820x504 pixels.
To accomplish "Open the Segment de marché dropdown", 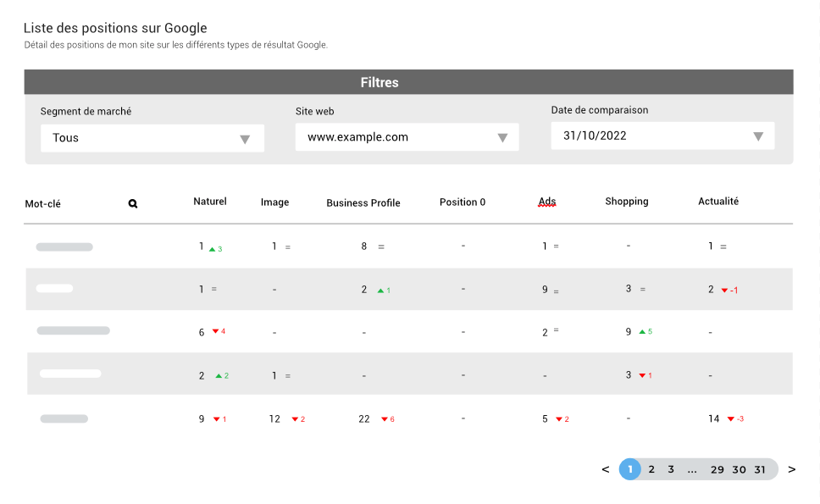I will pos(152,138).
